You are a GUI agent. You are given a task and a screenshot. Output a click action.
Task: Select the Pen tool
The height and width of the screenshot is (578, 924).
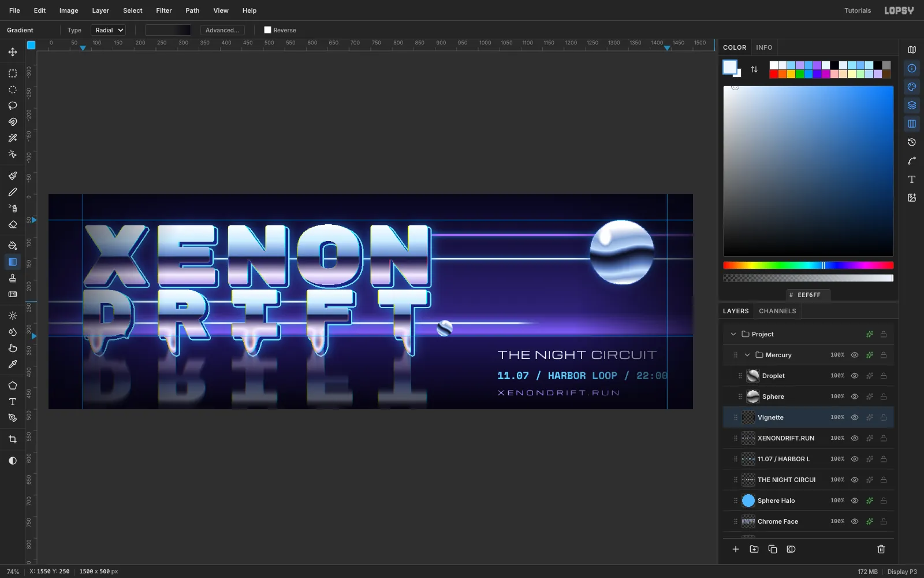[12, 418]
